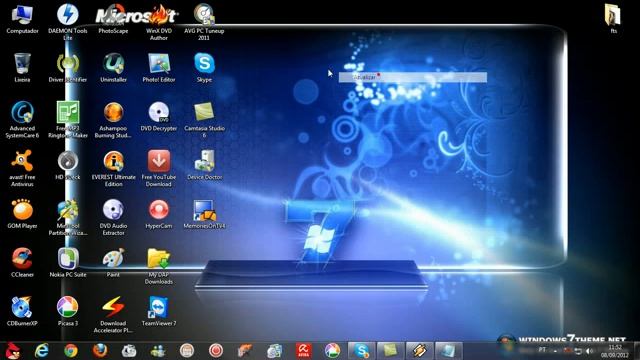Screen dimensions: 640x360
Task: Open the Lixeira recycle bin
Action: click(x=22, y=67)
